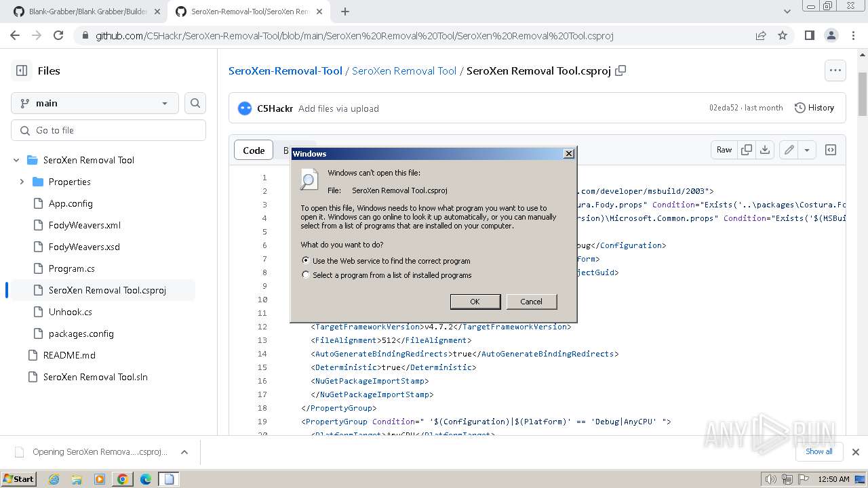Select Use the Web service option
Image resolution: width=868 pixels, height=488 pixels.
tap(306, 260)
